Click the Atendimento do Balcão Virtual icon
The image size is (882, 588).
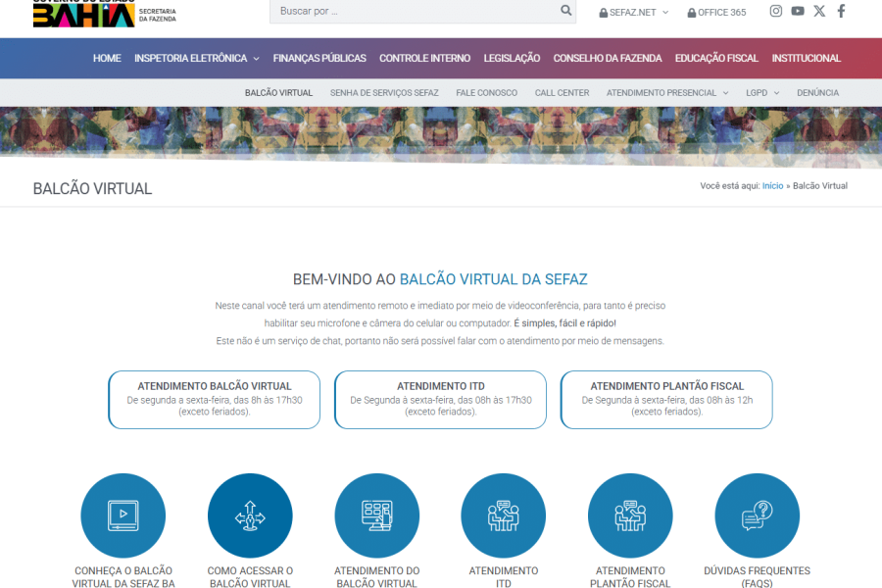pos(376,514)
